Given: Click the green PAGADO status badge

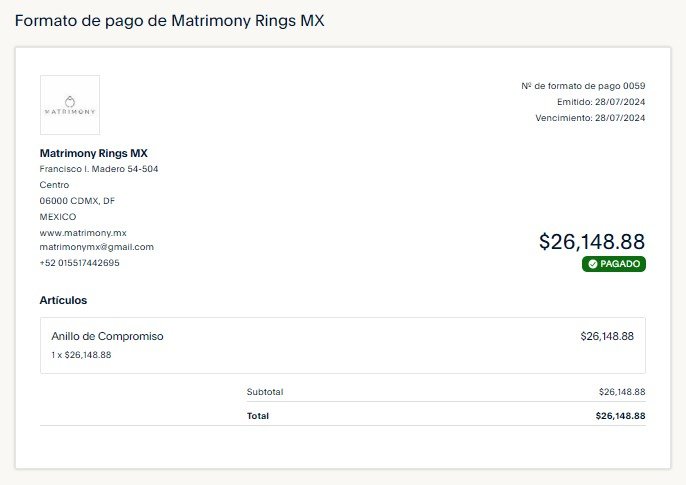Looking at the screenshot, I should pos(614,264).
